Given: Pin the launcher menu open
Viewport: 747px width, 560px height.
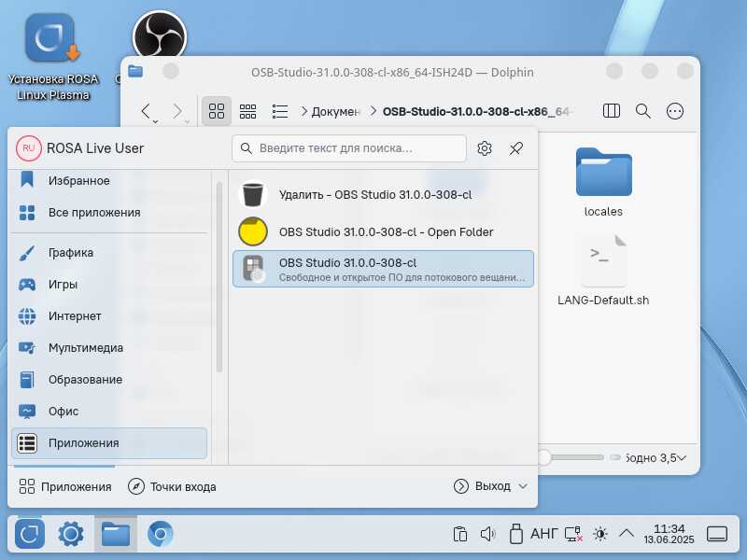Looking at the screenshot, I should pyautogui.click(x=516, y=148).
